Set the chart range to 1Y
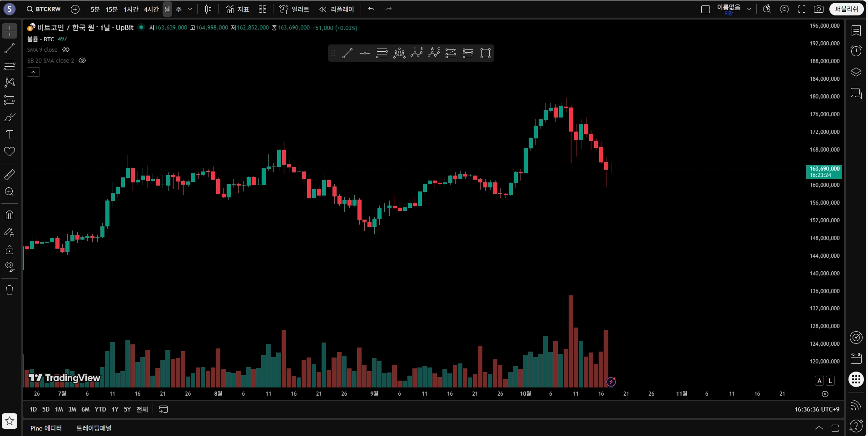Image resolution: width=868 pixels, height=436 pixels. click(x=115, y=409)
